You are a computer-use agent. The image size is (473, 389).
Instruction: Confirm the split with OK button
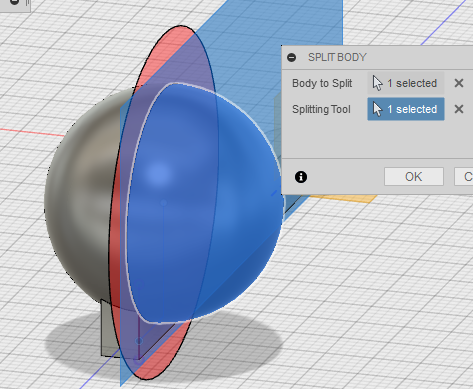pos(414,176)
